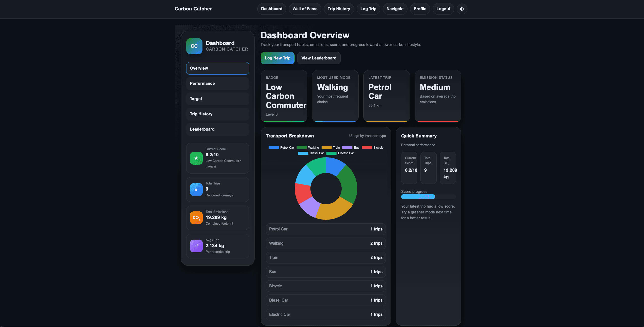Screen dimensions: 644x327
Task: Click Current Score 6.2/10 in Quick Summary
Action: [409, 168]
